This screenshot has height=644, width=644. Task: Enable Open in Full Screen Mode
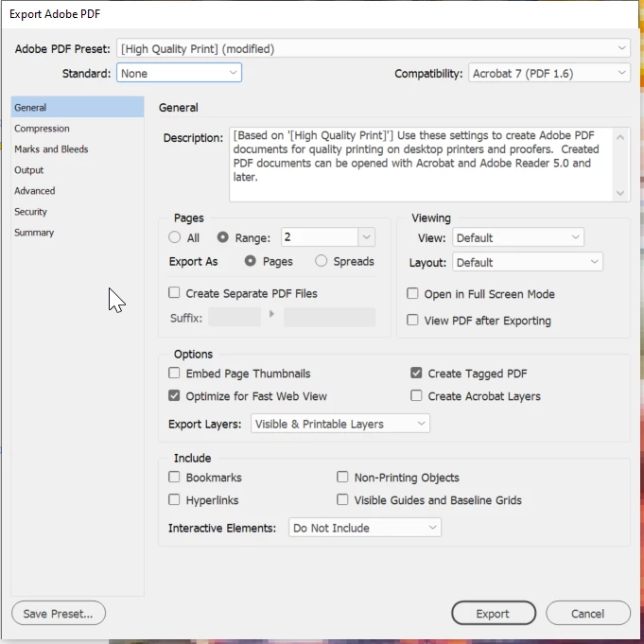[x=412, y=293]
